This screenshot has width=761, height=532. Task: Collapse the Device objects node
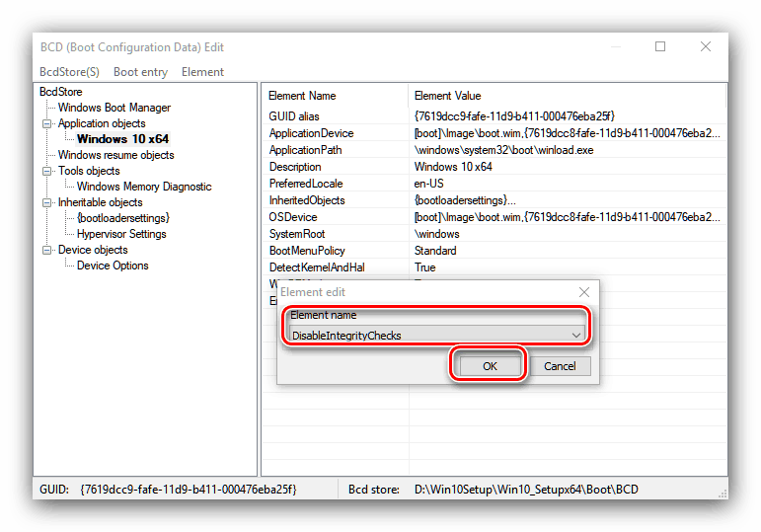coord(47,250)
